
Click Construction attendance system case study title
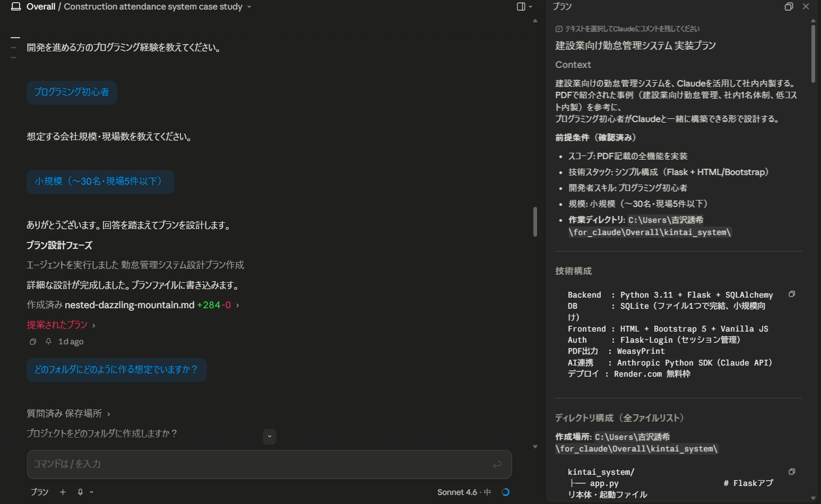click(153, 6)
